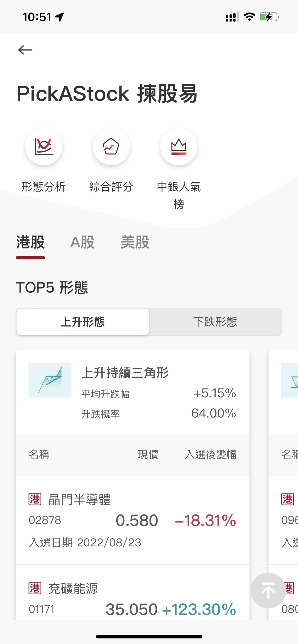298x644 pixels.
Task: Tap the back arrow icon
Action: click(25, 50)
